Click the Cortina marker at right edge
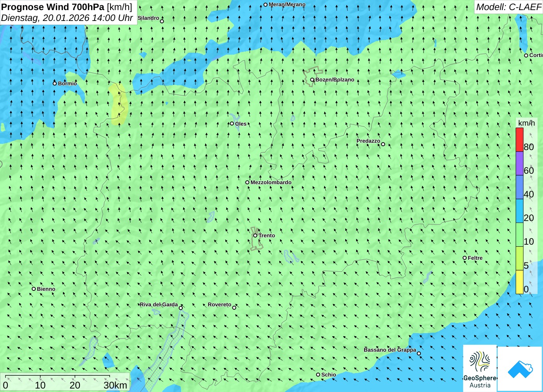This screenshot has height=392, width=543. point(526,55)
